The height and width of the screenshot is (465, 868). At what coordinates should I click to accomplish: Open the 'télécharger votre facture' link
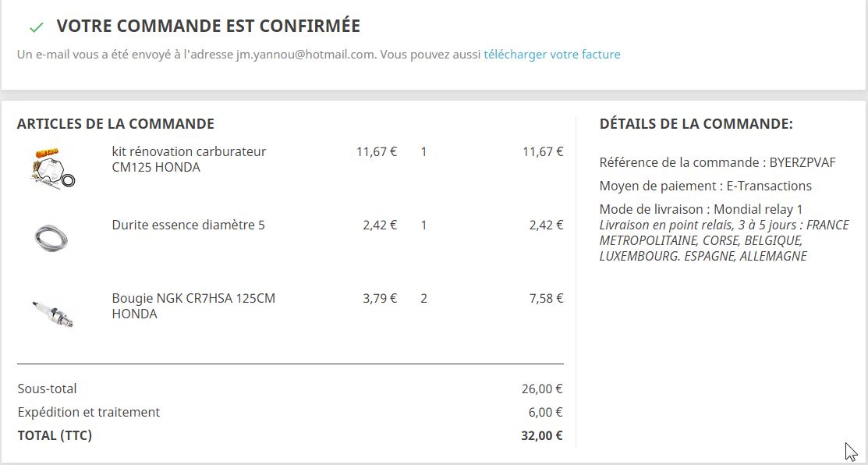click(552, 55)
